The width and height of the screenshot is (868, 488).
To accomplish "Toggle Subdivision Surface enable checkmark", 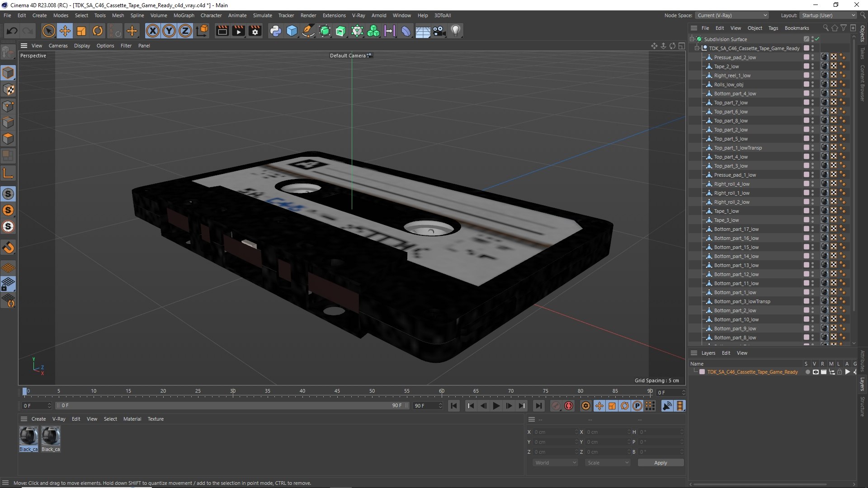I will pyautogui.click(x=817, y=39).
